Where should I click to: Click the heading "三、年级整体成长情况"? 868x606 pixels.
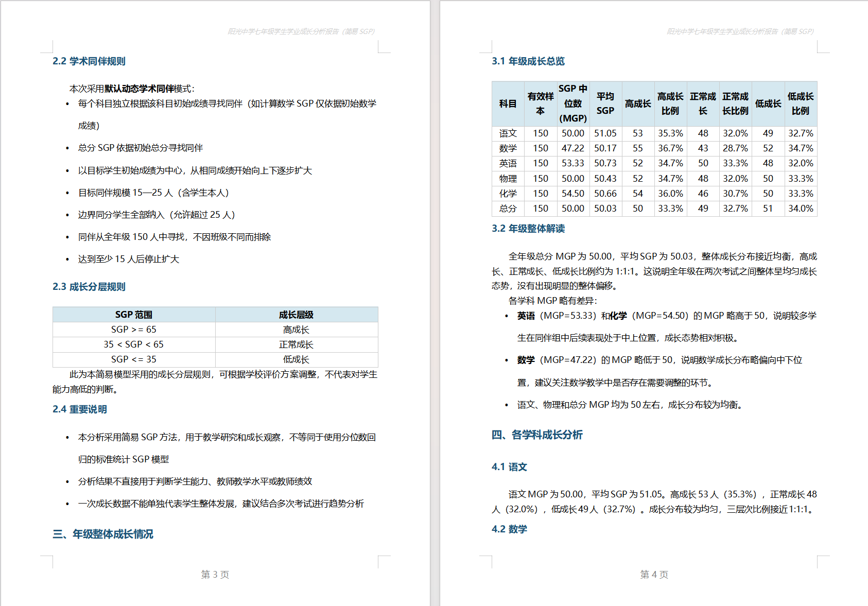103,534
